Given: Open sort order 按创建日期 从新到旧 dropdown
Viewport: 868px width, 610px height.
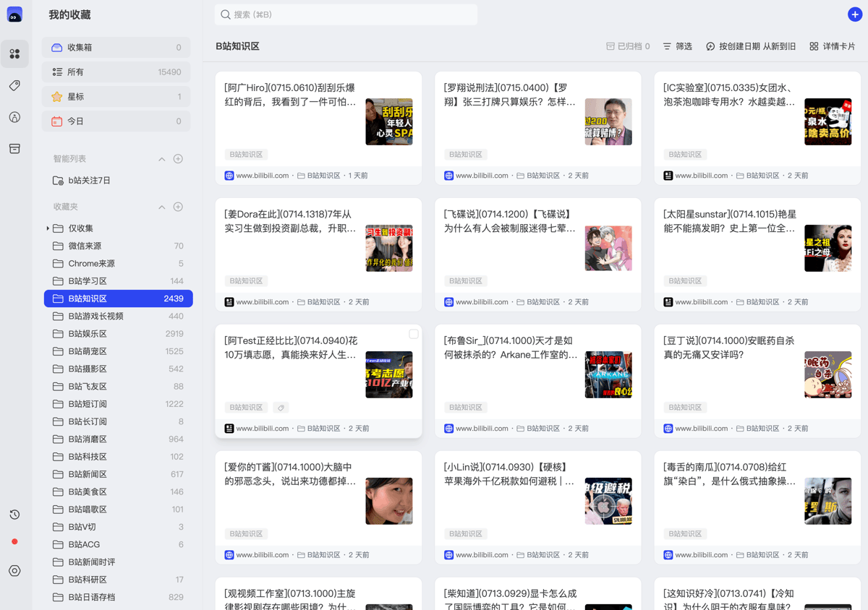Looking at the screenshot, I should click(751, 46).
